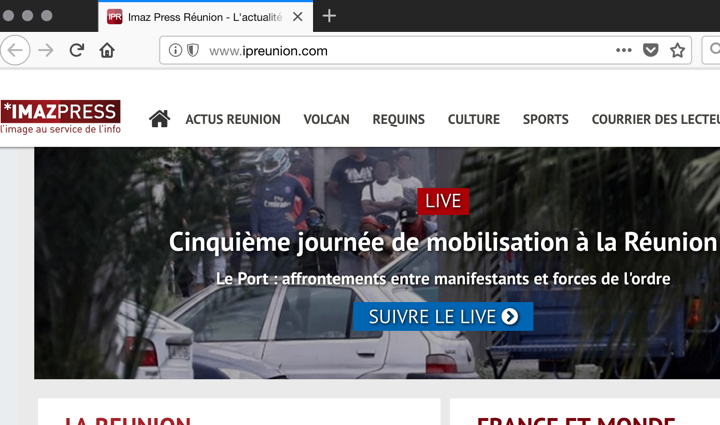Image resolution: width=720 pixels, height=425 pixels.
Task: Open the COURRIER DES LECTEURS section
Action: point(656,119)
